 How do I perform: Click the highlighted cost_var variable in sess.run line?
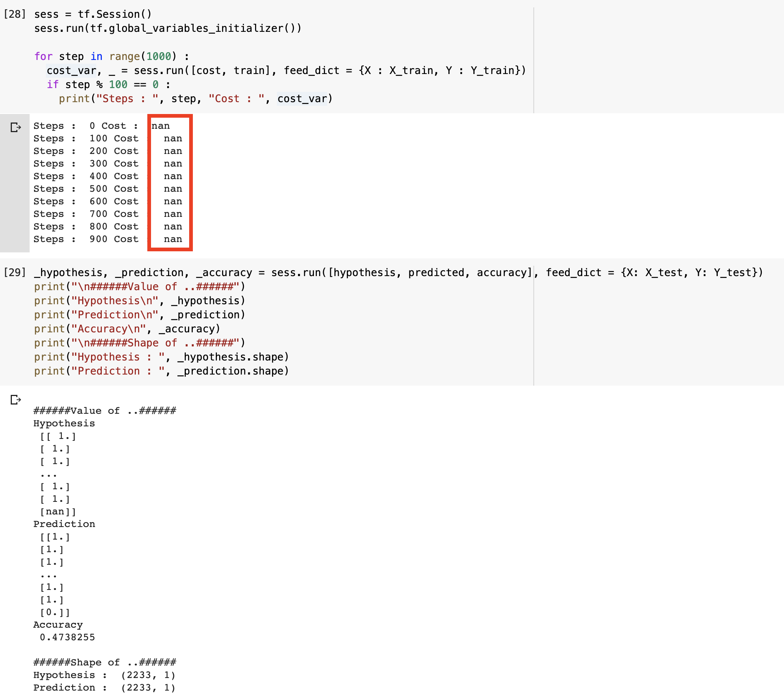(71, 71)
